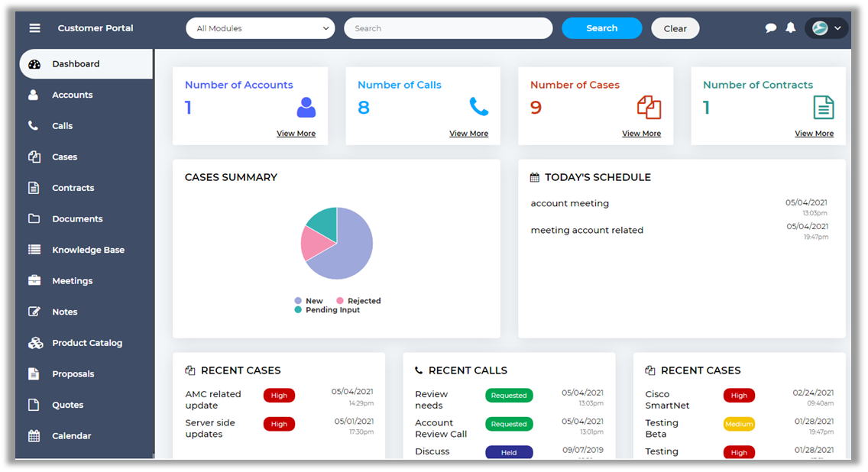The image size is (868, 472).
Task: Toggle the New legend item in Cases Summary
Action: click(309, 301)
